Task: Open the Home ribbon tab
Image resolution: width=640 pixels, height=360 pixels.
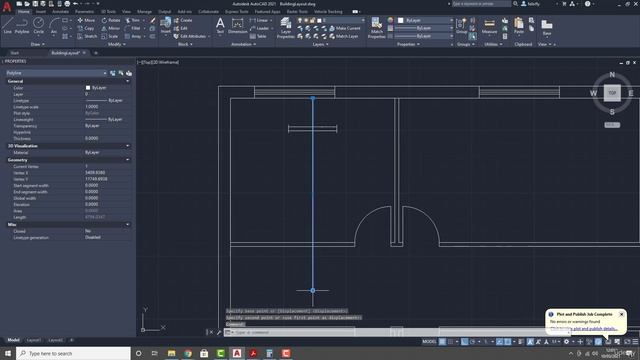Action: [x=24, y=11]
